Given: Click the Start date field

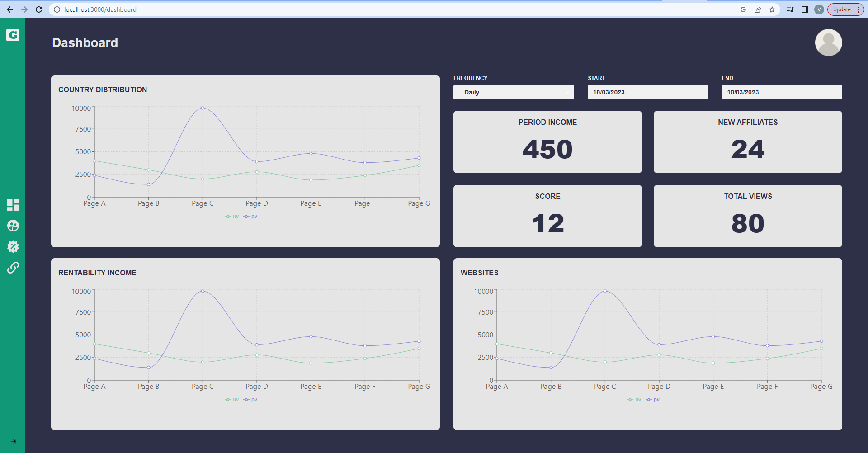Looking at the screenshot, I should (647, 92).
